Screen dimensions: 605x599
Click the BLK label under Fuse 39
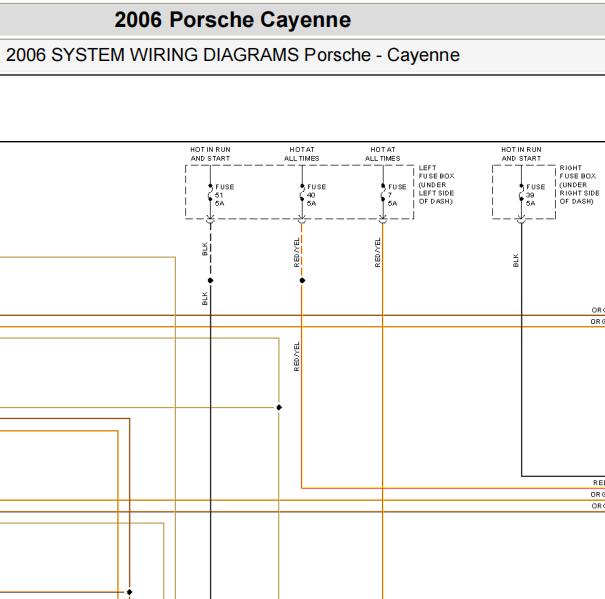point(515,261)
